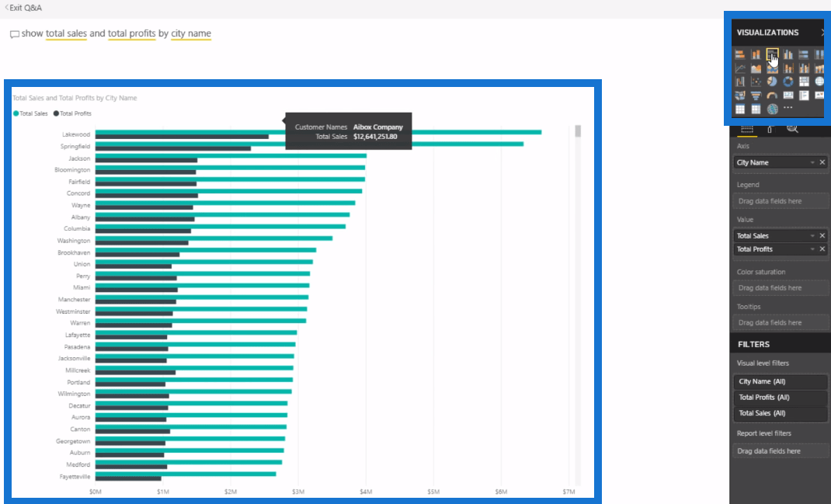Click the Exit Q&A link
Screen dimensions: 831x504
(23, 8)
